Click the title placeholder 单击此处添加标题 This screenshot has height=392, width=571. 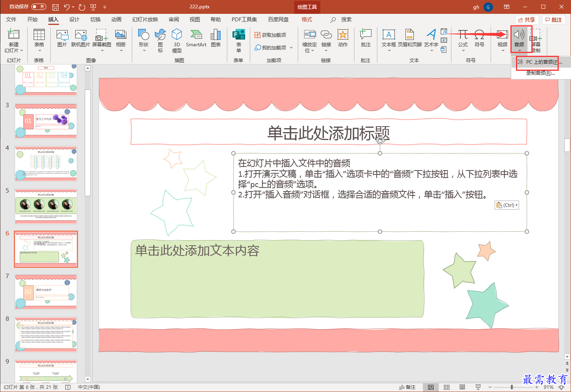coord(329,132)
